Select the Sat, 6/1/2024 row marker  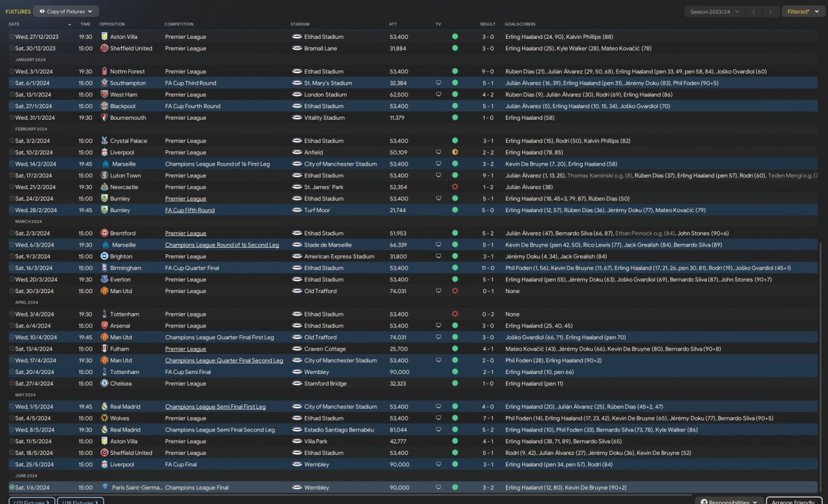tap(12, 83)
